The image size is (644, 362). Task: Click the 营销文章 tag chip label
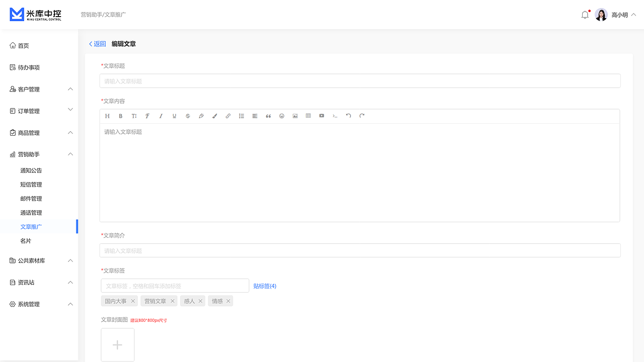click(x=155, y=301)
